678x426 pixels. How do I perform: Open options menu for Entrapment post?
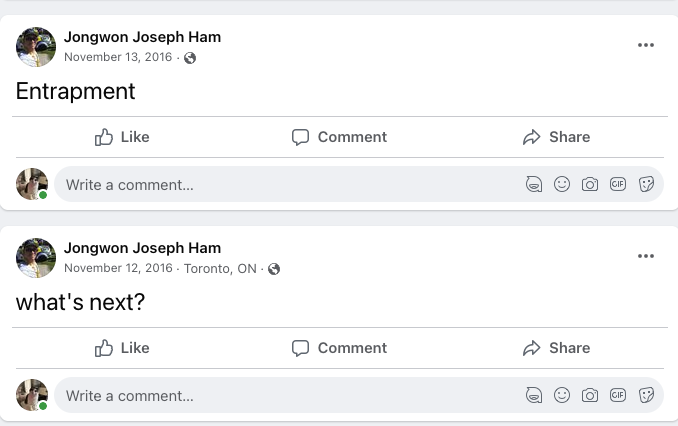[x=646, y=45]
